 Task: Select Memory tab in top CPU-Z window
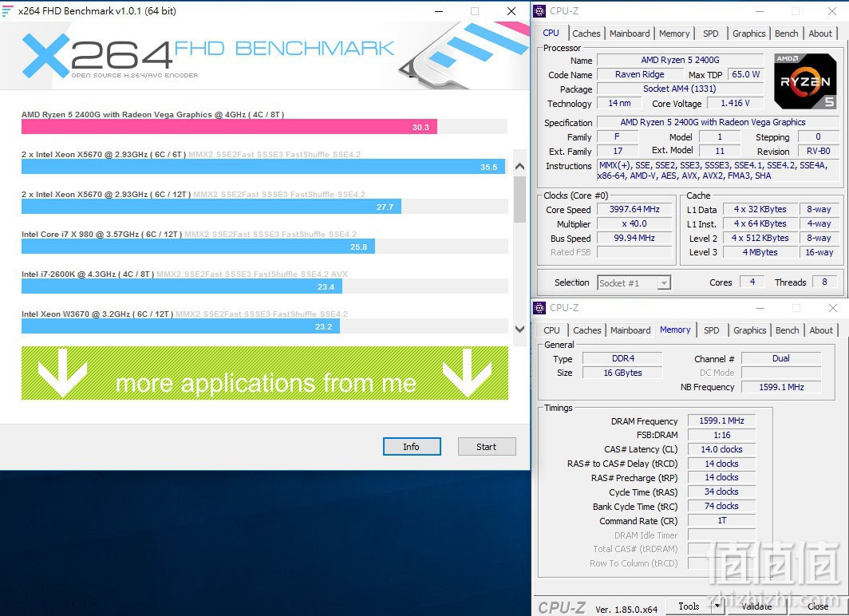pos(674,34)
